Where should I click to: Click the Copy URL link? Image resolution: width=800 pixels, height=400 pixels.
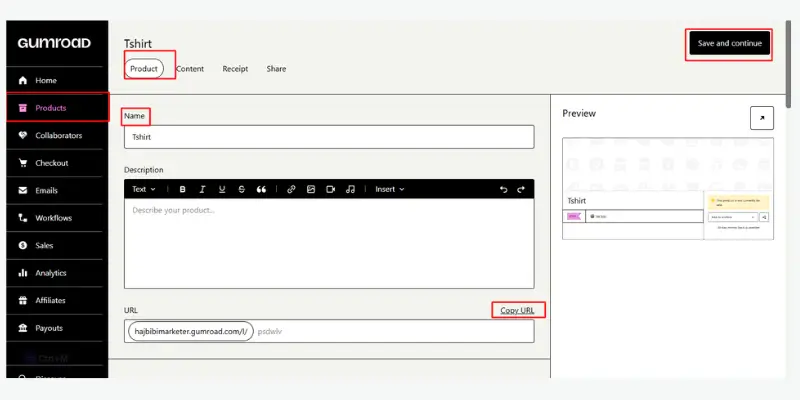(x=517, y=310)
